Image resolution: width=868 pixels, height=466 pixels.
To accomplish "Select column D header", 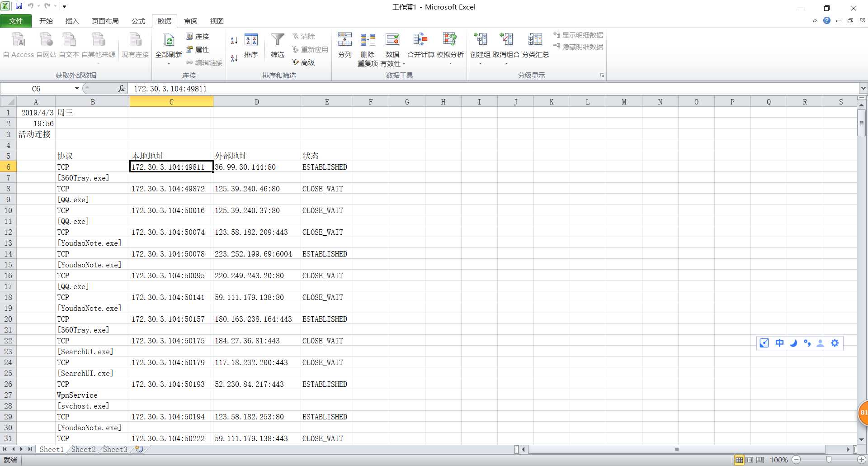I will click(257, 102).
